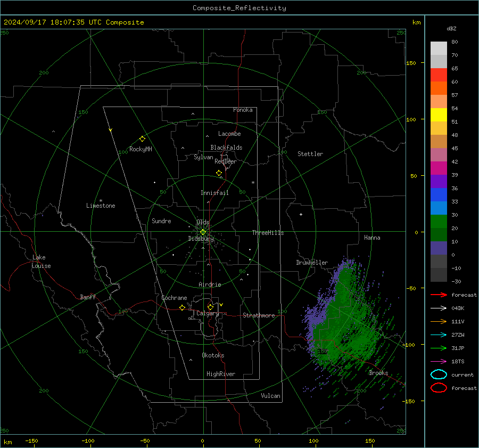The height and width of the screenshot is (448, 479).
Task: Click the Hanna town label
Action: 372,238
